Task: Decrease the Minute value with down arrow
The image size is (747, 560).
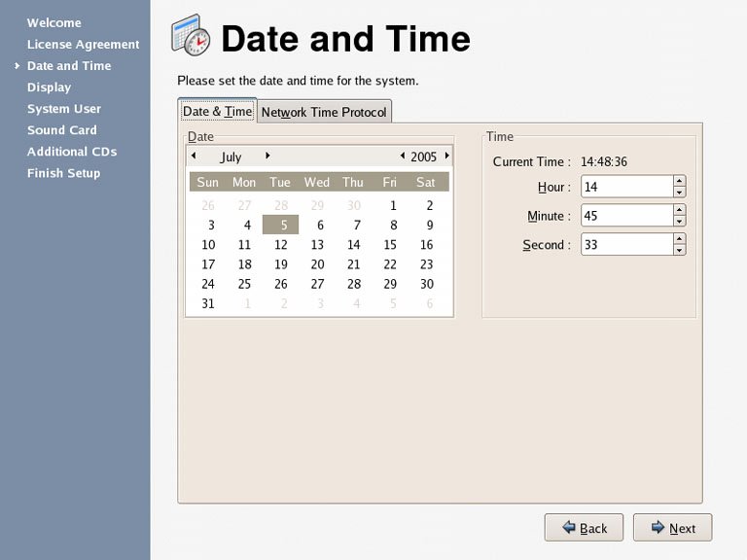Action: click(x=679, y=222)
